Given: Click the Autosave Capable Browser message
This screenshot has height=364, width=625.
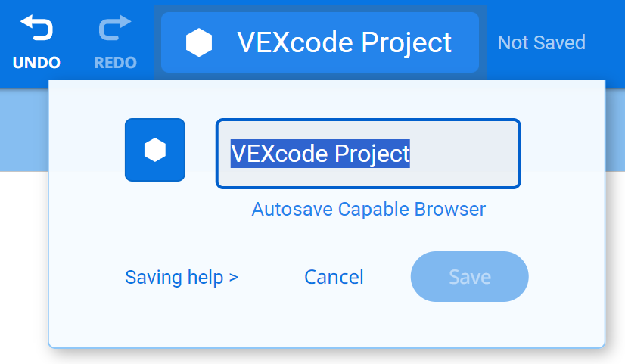Looking at the screenshot, I should (368, 209).
